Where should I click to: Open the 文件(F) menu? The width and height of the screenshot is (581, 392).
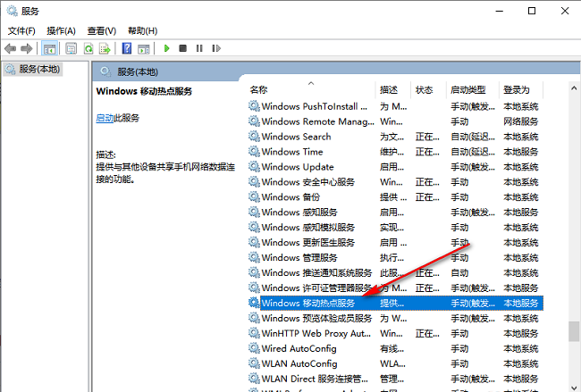coord(21,30)
